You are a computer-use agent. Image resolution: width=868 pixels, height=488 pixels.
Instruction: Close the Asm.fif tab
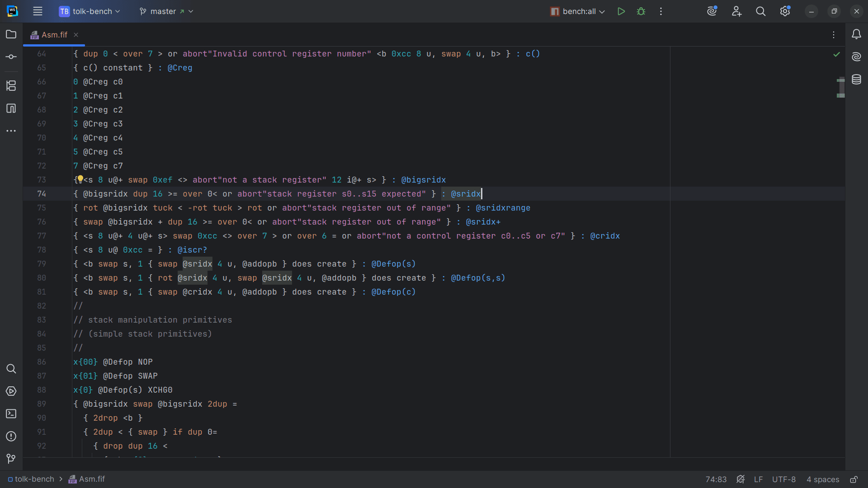click(x=76, y=35)
